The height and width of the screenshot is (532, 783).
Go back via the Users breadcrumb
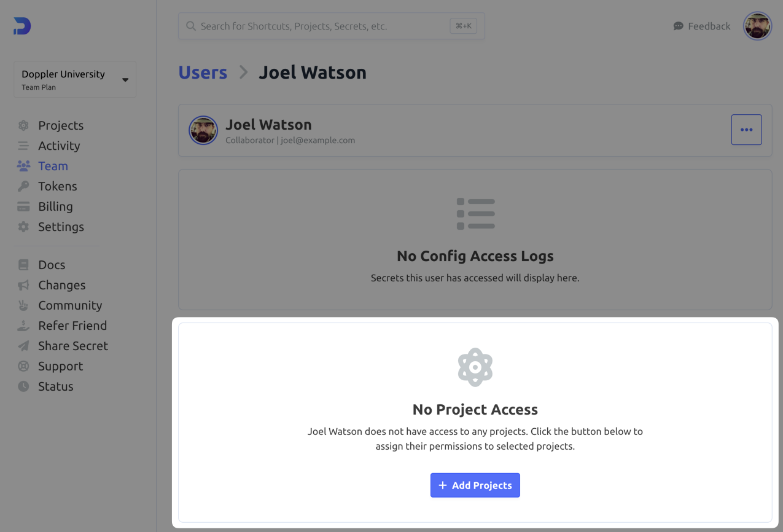click(x=203, y=72)
